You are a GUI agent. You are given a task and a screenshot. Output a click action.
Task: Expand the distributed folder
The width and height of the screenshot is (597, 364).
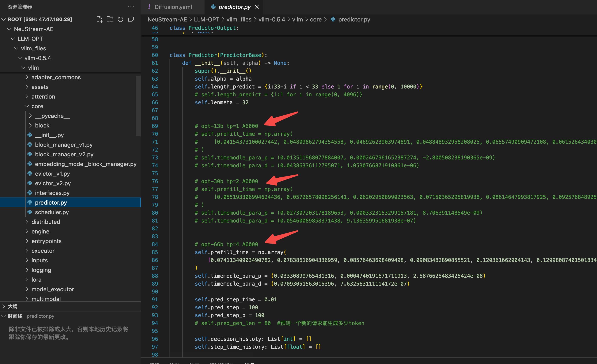pos(27,222)
